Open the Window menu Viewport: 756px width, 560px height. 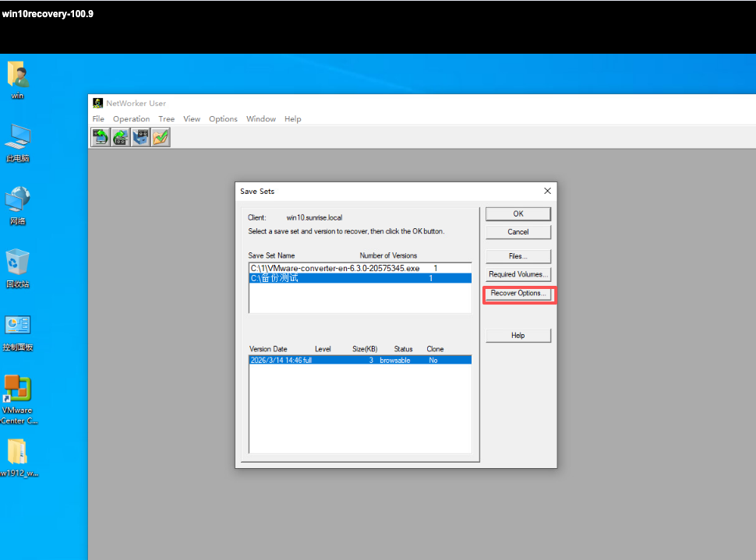pyautogui.click(x=261, y=119)
